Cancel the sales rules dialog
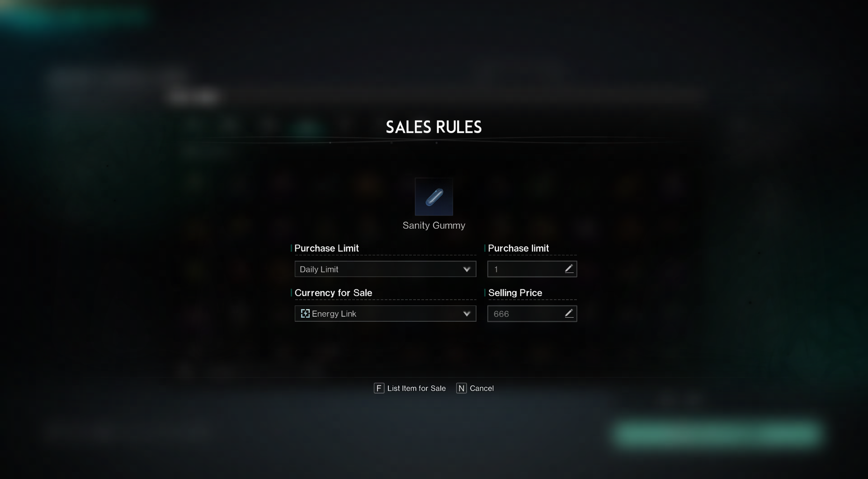The height and width of the screenshot is (479, 868). (475, 388)
